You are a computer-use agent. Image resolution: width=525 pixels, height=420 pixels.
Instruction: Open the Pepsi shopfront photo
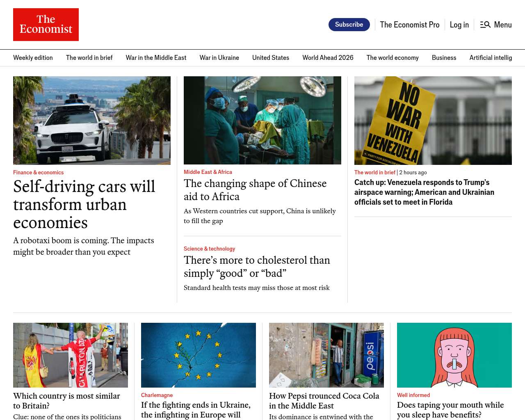[x=326, y=355]
